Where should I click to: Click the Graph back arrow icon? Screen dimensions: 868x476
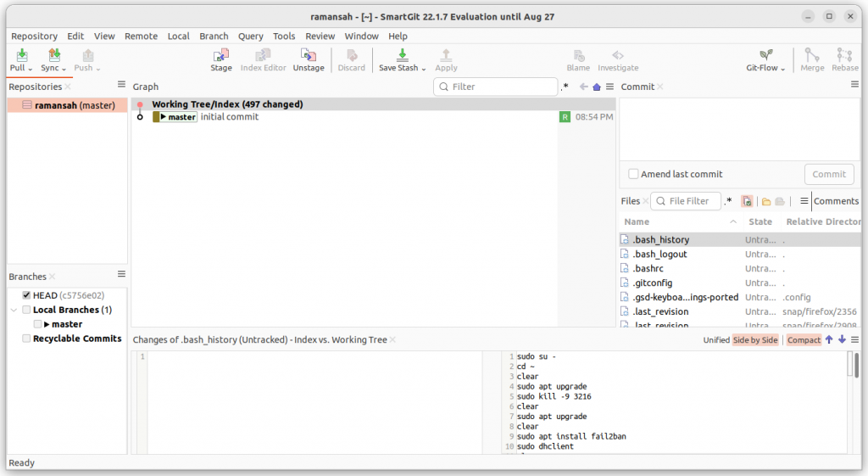coord(583,87)
